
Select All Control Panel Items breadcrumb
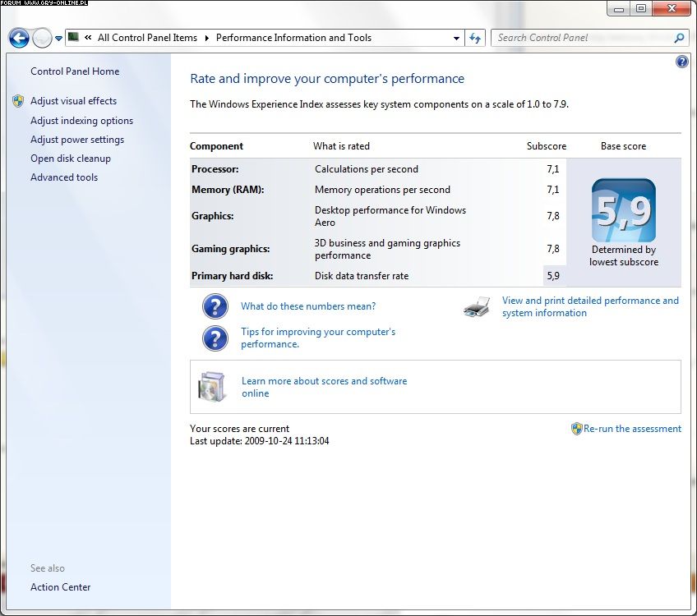pos(147,38)
